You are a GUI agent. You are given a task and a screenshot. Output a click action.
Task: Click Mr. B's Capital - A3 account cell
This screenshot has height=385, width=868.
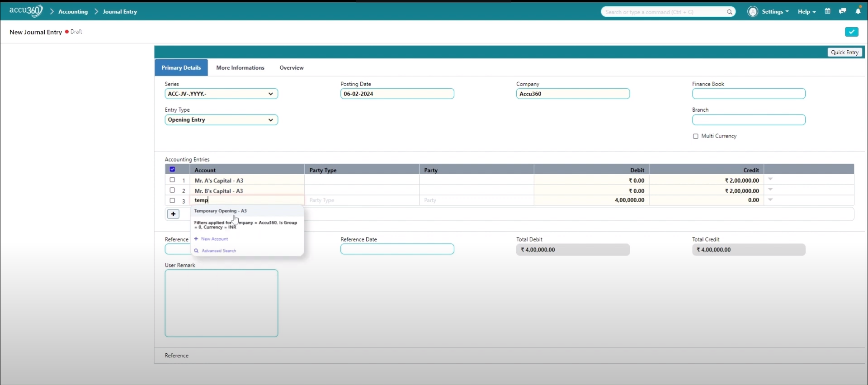pos(247,191)
